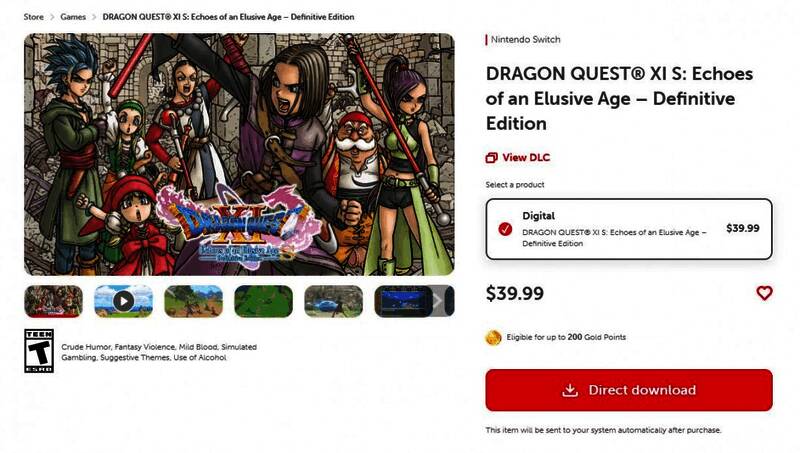The height and width of the screenshot is (453, 800).
Task: Select third thumbnail with field battle
Action: point(193,300)
